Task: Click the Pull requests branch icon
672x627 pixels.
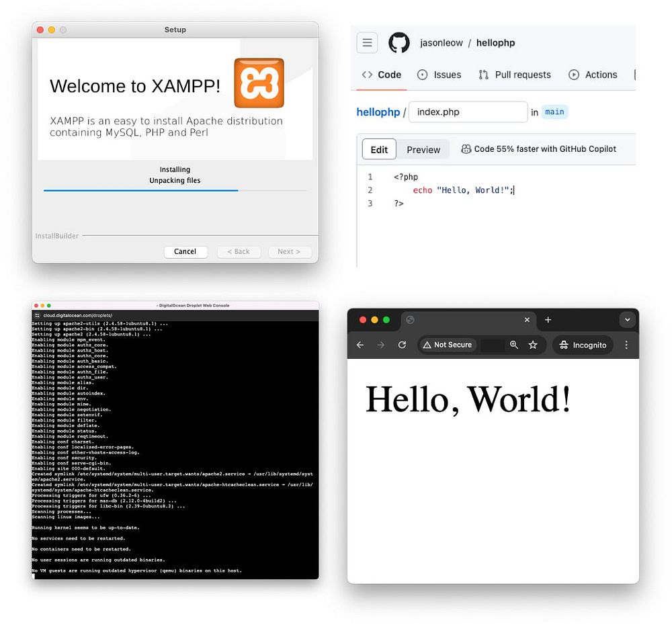Action: coord(483,75)
